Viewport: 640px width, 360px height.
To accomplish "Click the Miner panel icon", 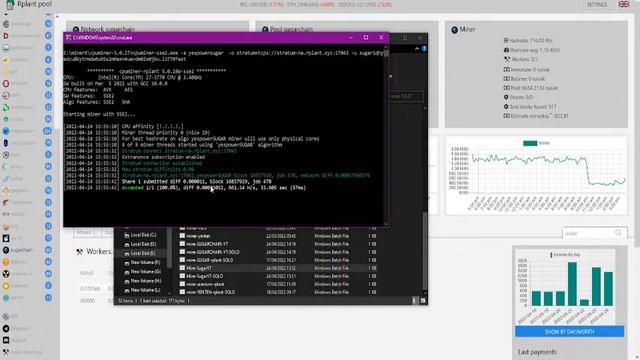I will [454, 30].
